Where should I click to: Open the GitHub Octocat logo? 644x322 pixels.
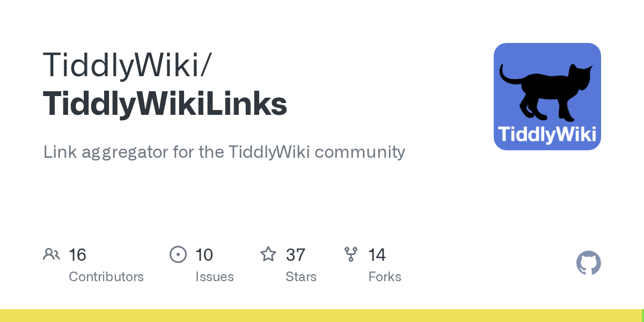pos(588,264)
